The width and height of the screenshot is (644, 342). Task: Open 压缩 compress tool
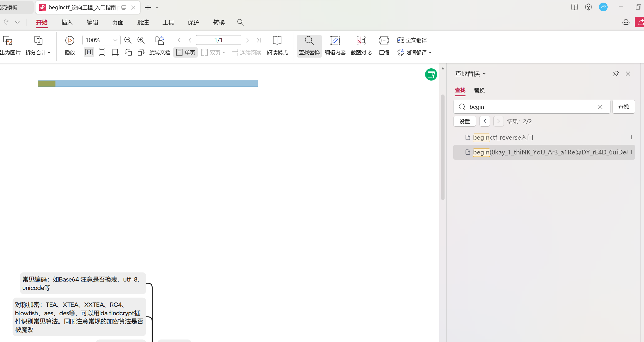point(384,45)
